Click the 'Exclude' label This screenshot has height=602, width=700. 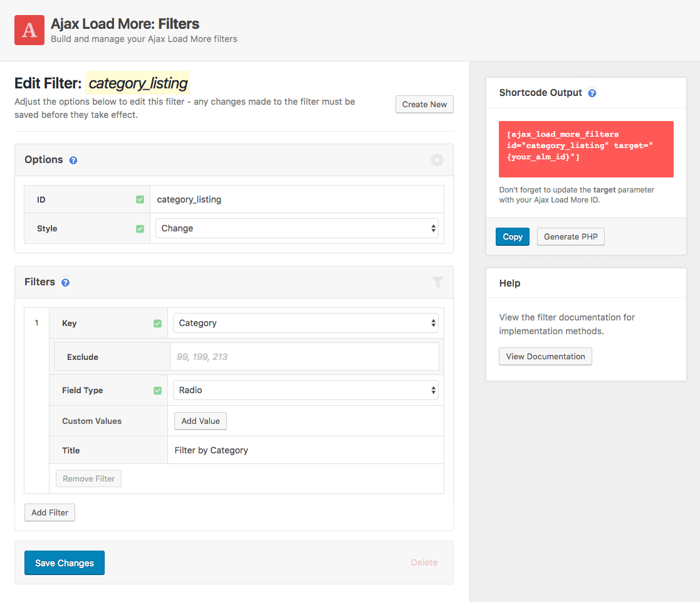point(83,357)
